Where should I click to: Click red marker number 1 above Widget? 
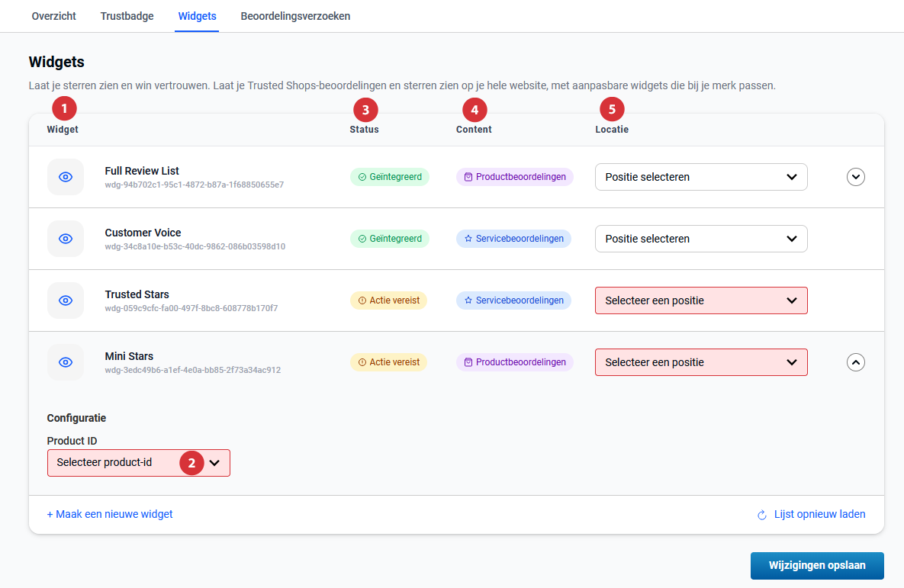(x=64, y=109)
